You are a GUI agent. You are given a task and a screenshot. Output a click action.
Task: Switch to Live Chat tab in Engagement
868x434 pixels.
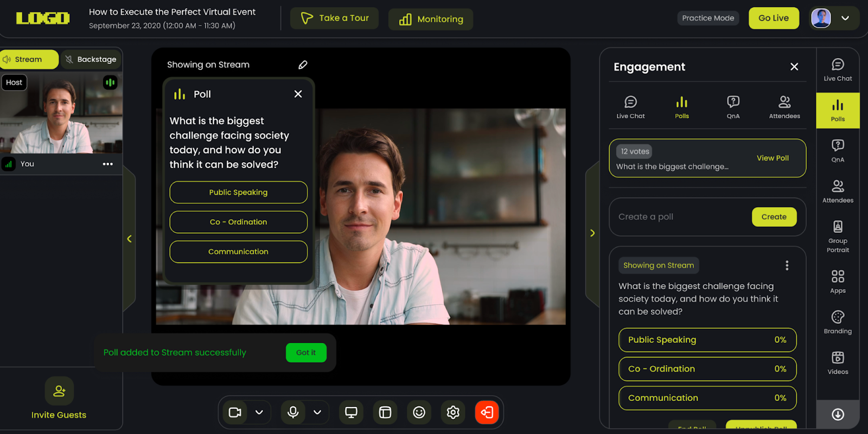(630, 107)
